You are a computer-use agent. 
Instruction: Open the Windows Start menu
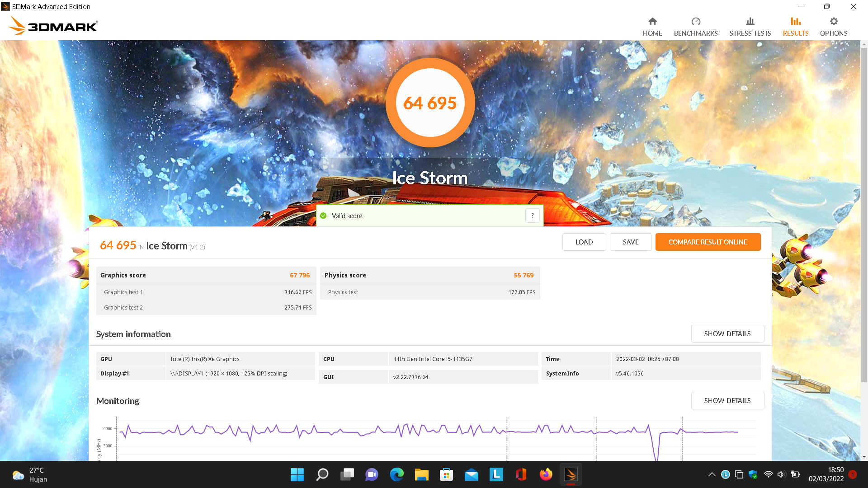click(297, 474)
